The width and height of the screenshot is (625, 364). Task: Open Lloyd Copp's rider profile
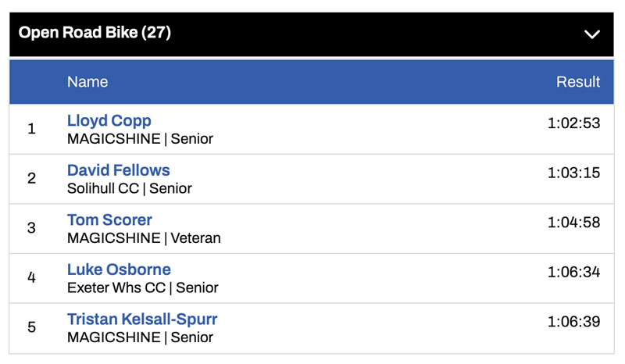tap(109, 120)
